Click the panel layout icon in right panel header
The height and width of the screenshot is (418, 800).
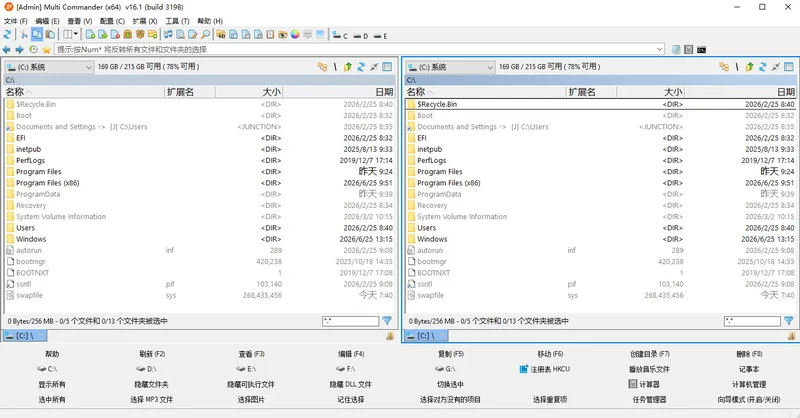tap(789, 66)
